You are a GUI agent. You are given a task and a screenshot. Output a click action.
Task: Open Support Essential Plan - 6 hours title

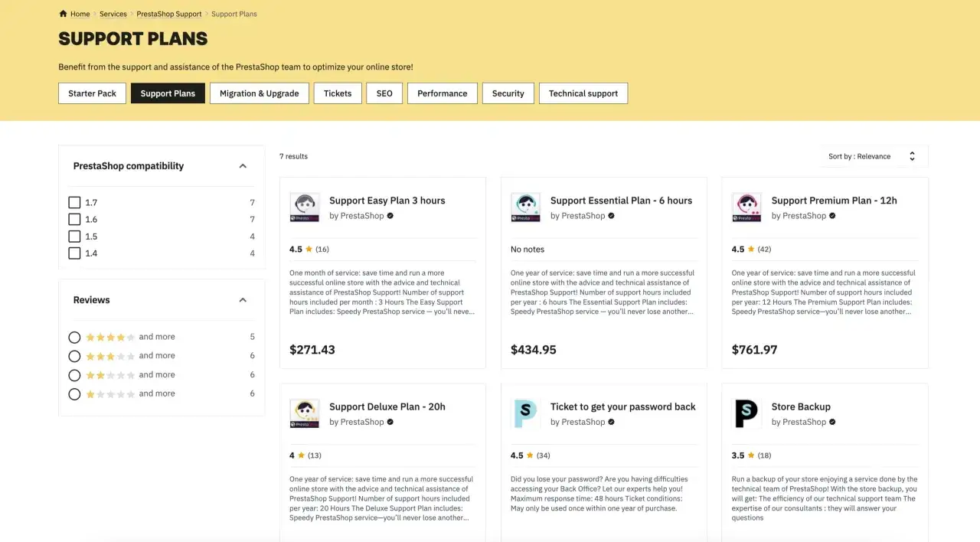(x=621, y=201)
